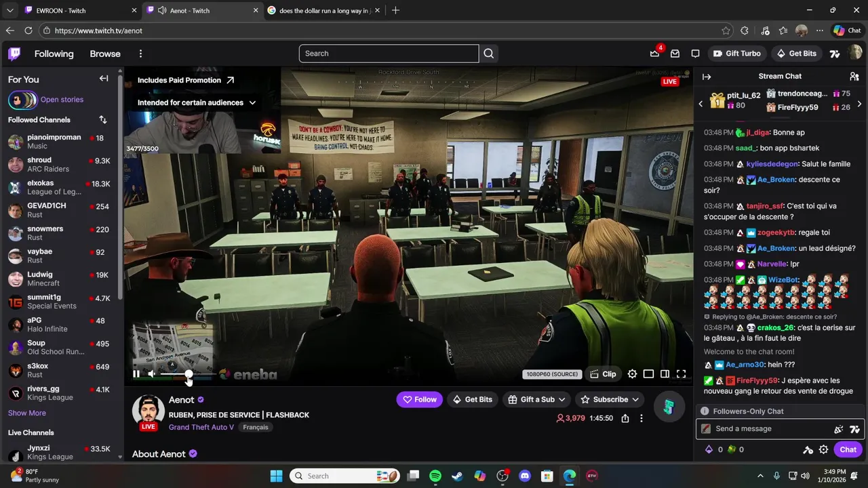Mute the stream volume speaker
The image size is (868, 488).
[151, 373]
